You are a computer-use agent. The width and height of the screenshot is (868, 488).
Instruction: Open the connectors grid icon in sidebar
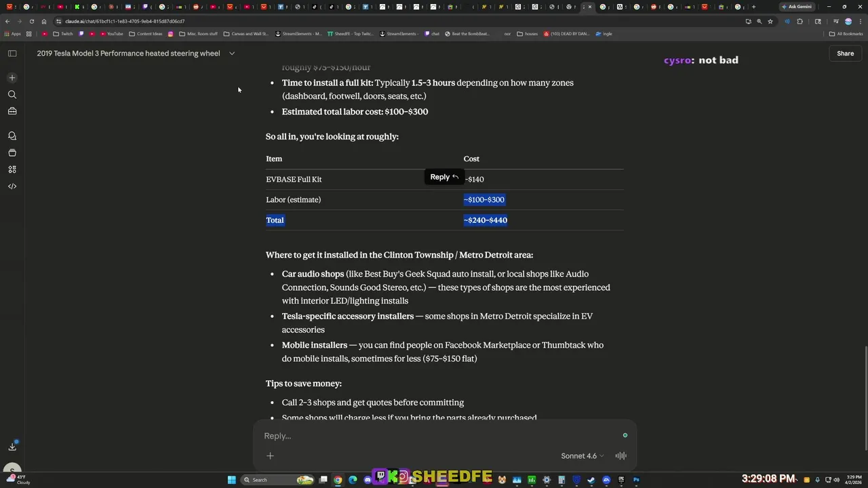[x=12, y=169]
